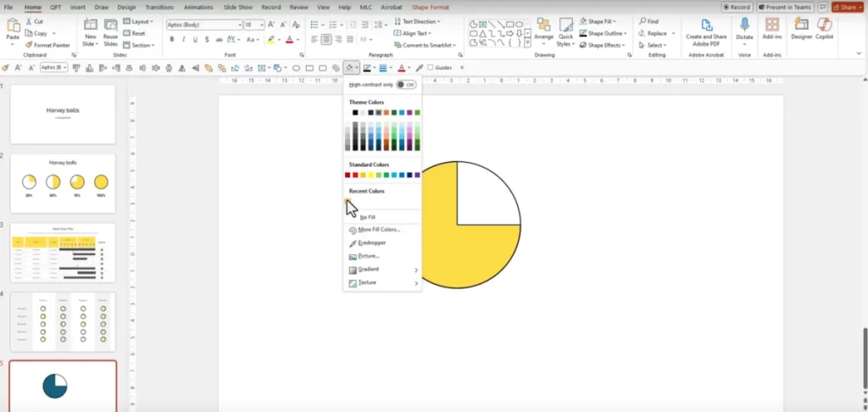Expand the Layout dropdown

[x=138, y=21]
